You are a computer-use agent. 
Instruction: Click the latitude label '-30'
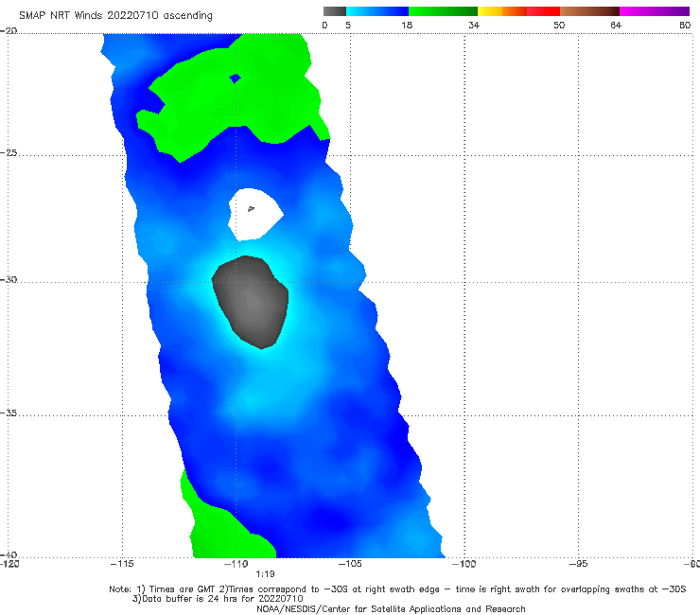click(x=9, y=279)
